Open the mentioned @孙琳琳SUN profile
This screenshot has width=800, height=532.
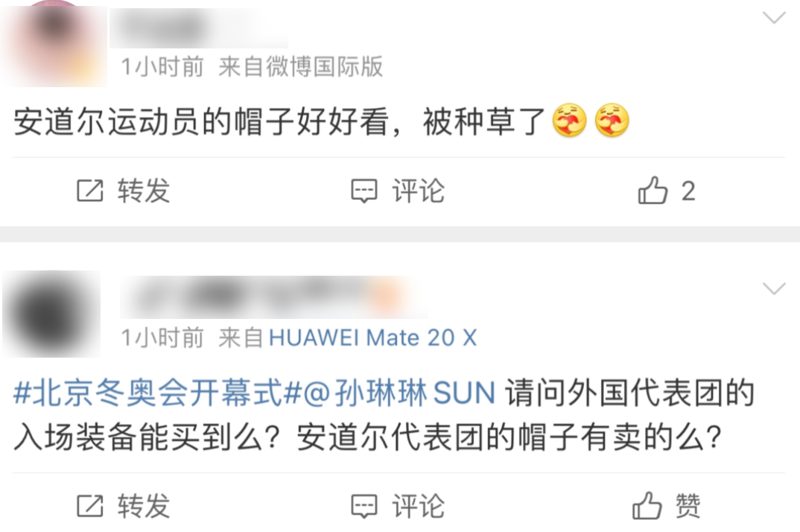(399, 393)
